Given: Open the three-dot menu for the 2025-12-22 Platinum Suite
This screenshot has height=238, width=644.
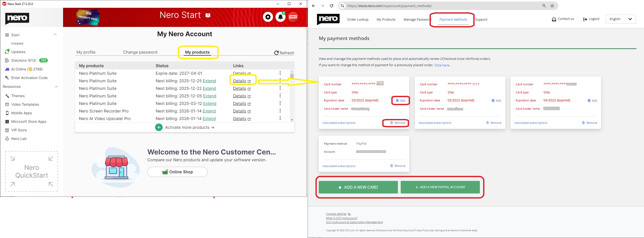Looking at the screenshot, I should click(x=280, y=88).
